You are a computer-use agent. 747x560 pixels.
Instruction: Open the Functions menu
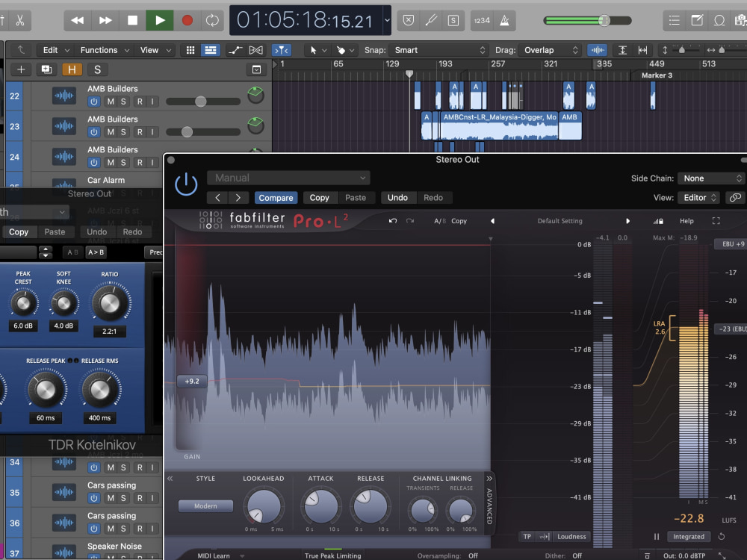point(105,50)
